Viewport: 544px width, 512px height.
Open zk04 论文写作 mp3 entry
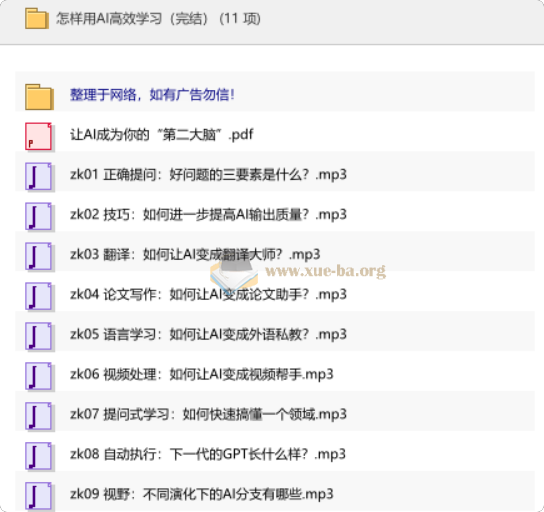[x=208, y=295]
